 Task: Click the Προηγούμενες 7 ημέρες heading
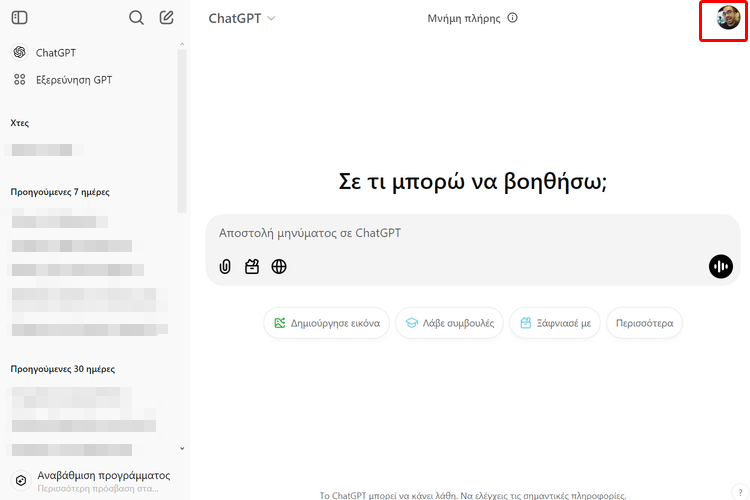click(x=60, y=192)
